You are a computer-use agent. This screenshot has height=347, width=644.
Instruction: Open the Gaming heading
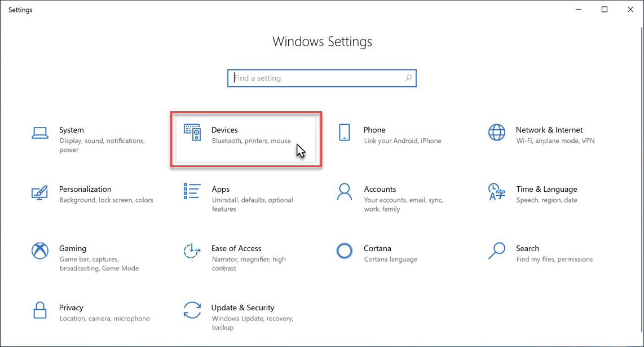[x=73, y=248]
